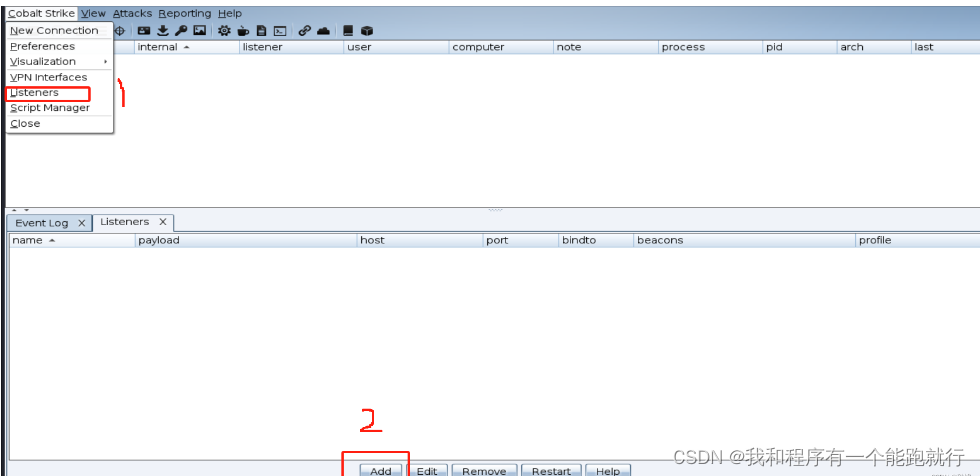This screenshot has height=476, width=980.
Task: Open the Targets view crosshair icon
Action: (x=121, y=30)
